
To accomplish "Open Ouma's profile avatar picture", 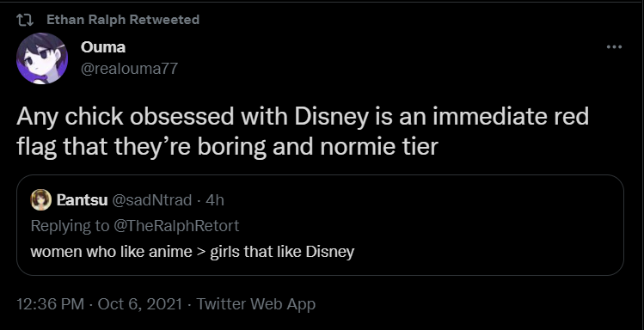I will coord(42,58).
